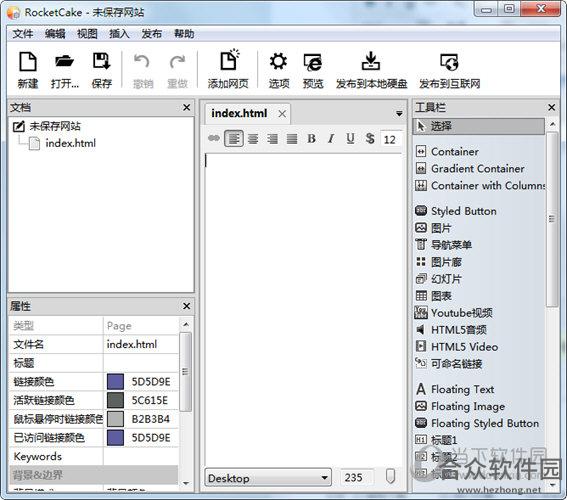Screen dimensions: 567x500
Task: Click the 已访问链接颜色 color swatch
Action: [x=115, y=438]
